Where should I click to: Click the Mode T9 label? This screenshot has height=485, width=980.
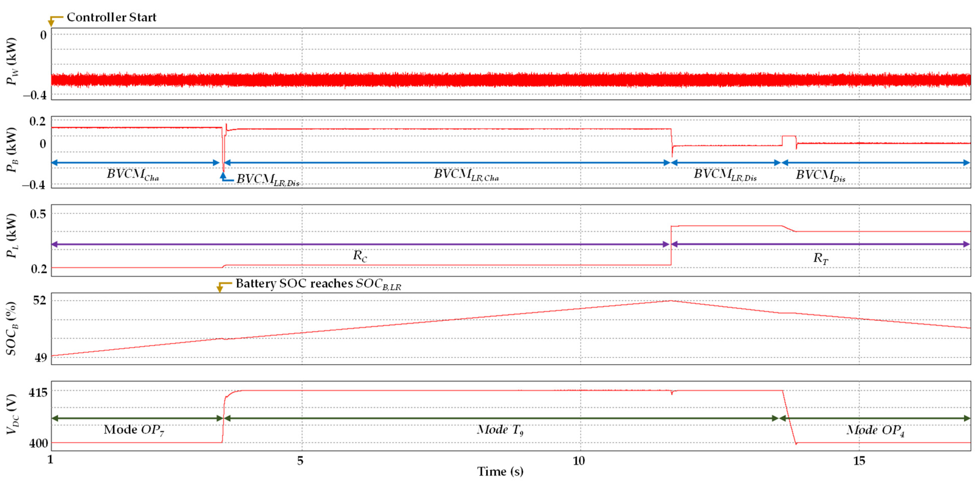click(x=500, y=430)
